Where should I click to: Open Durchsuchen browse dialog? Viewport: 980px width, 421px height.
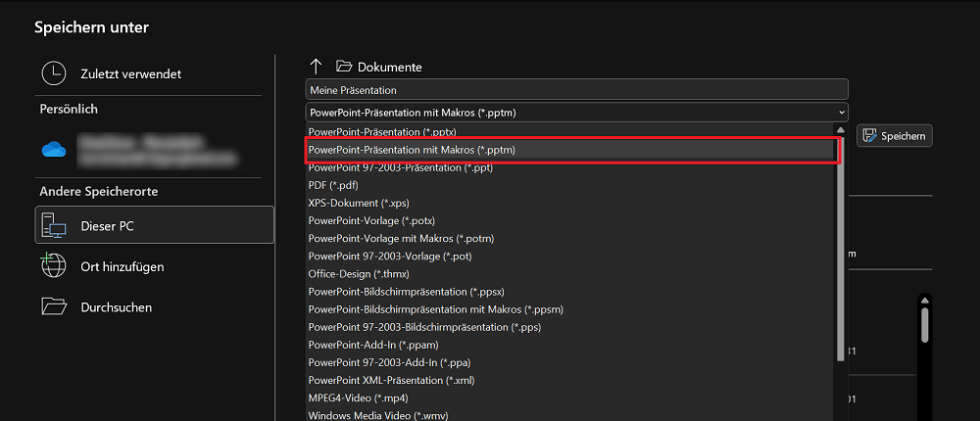click(155, 307)
